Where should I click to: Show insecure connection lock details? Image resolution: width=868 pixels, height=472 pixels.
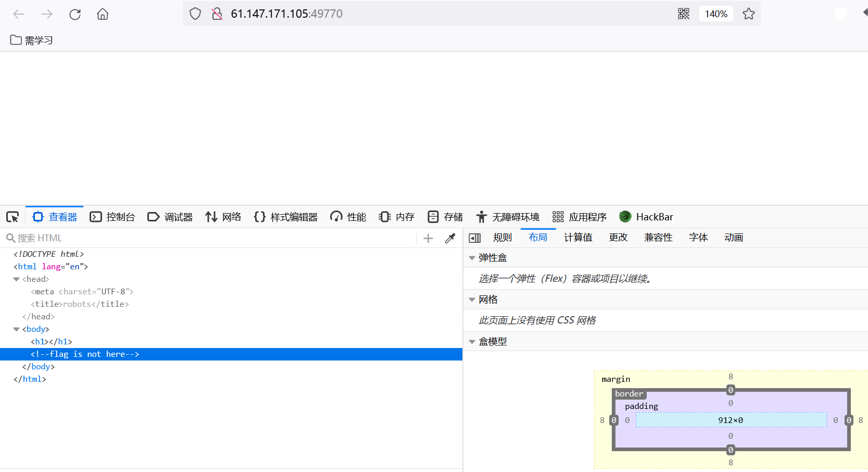[217, 14]
